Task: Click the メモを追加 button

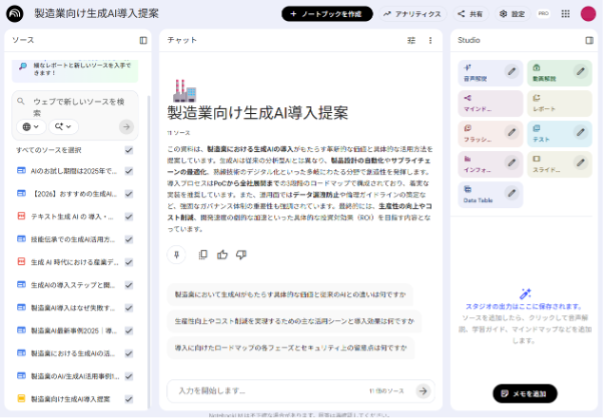Action: click(525, 393)
